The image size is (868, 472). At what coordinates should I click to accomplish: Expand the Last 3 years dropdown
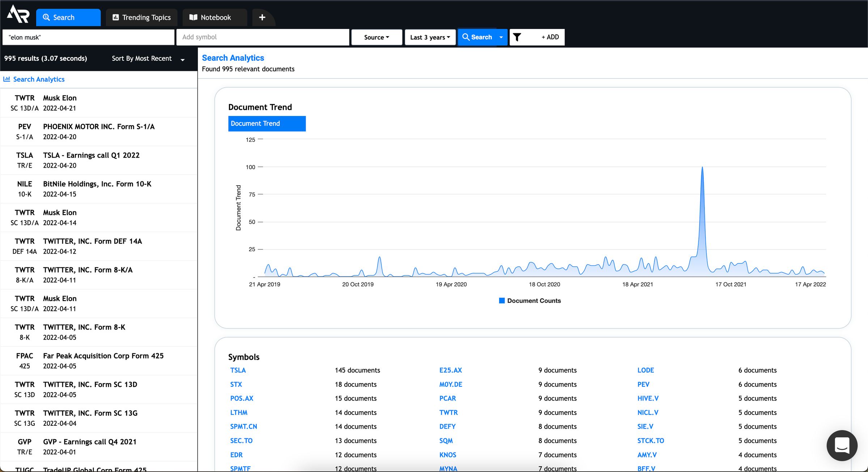coord(430,37)
